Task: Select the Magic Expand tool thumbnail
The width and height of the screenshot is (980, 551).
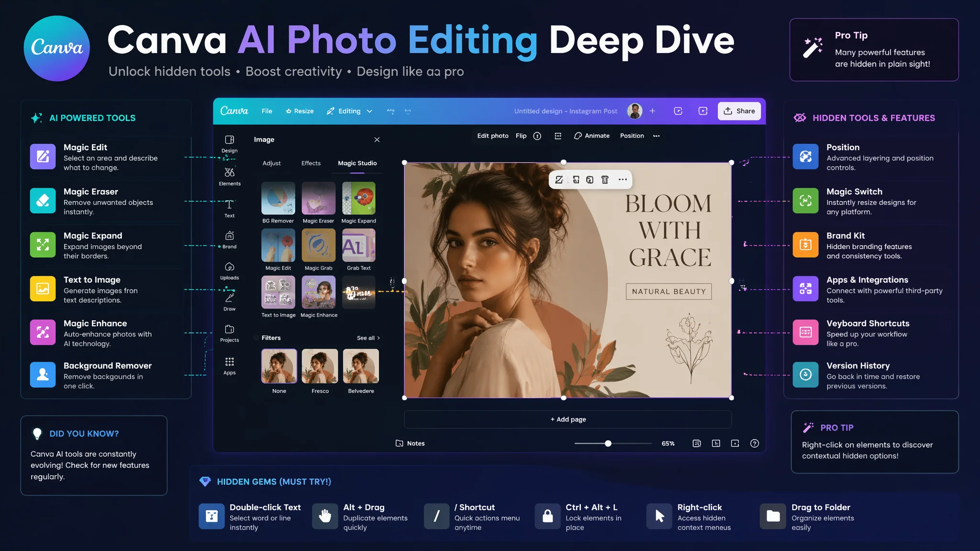Action: point(358,198)
